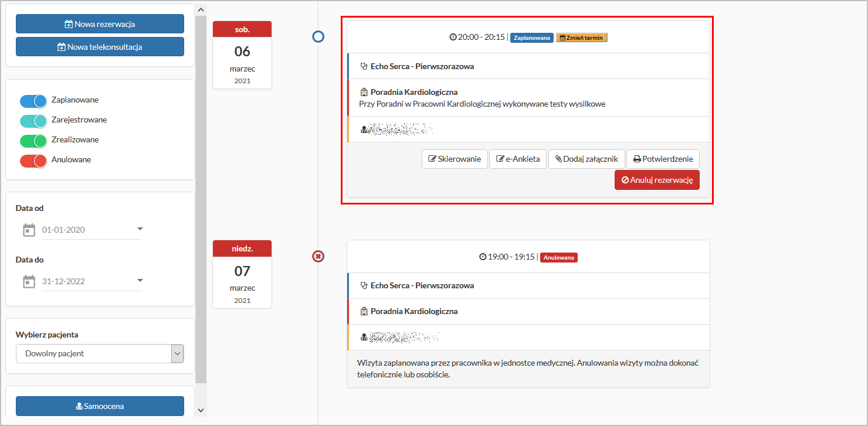Click stethoscope icon in first Echo Serca row
868x426 pixels.
364,66
